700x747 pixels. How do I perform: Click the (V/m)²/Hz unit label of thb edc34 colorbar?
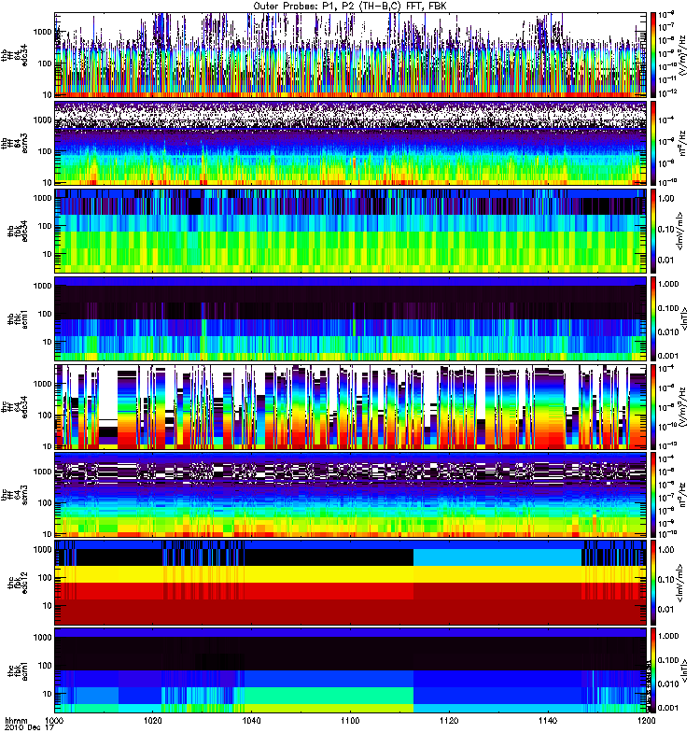pyautogui.click(x=682, y=55)
